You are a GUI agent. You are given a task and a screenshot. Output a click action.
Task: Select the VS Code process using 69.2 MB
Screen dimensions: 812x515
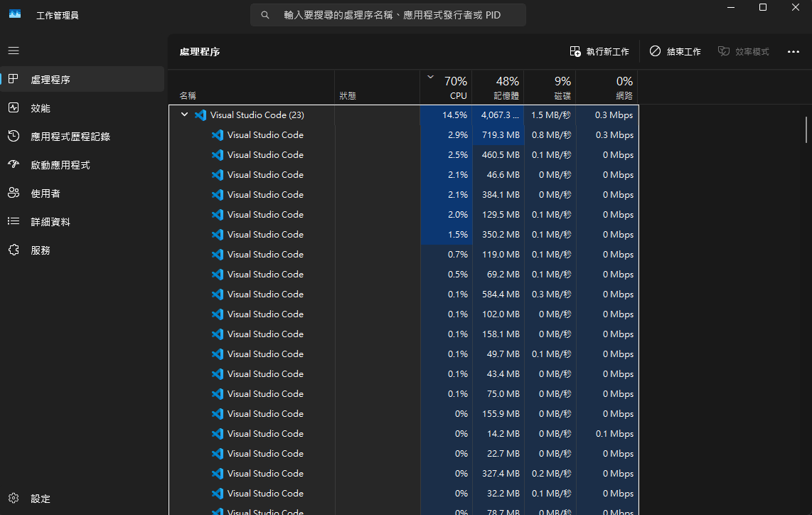coord(404,274)
